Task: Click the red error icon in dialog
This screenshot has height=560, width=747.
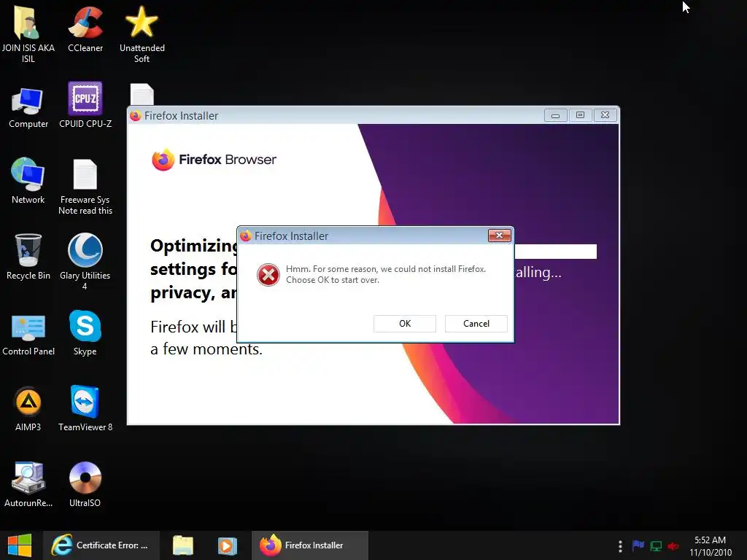Action: tap(268, 275)
